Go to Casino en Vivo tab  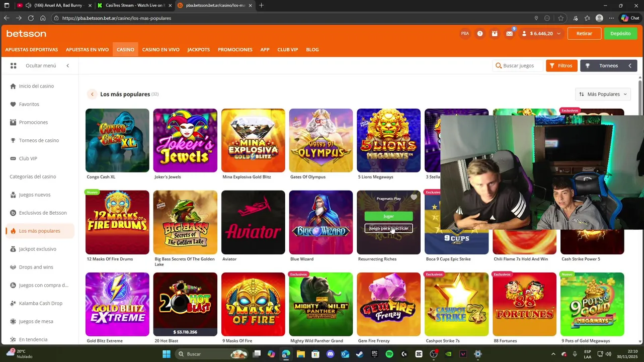point(160,50)
